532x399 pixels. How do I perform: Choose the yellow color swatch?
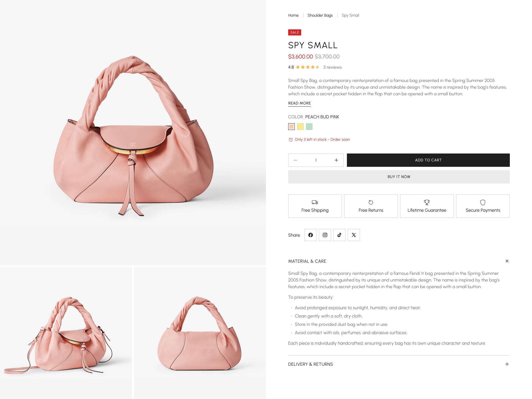300,127
